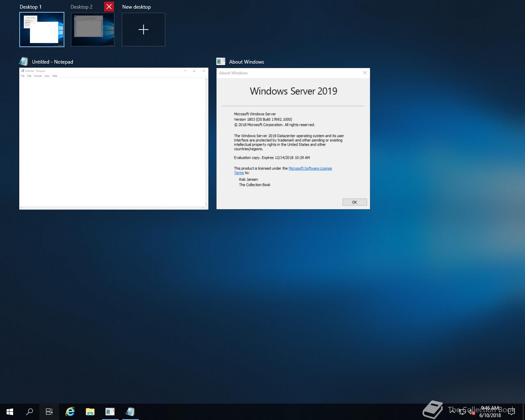Add a new desktop with plus
The image size is (525, 420).
coord(144,30)
